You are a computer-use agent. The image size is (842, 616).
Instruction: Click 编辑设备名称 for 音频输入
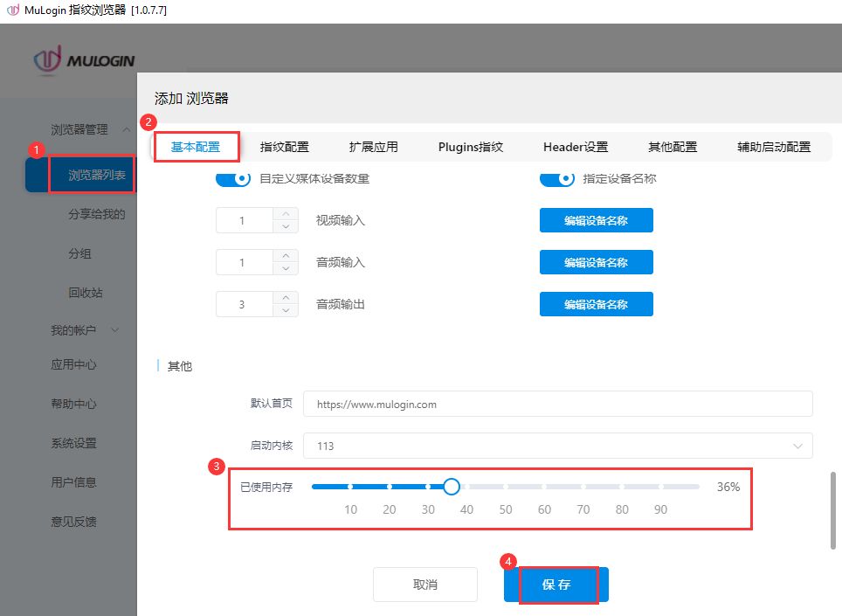tap(596, 262)
